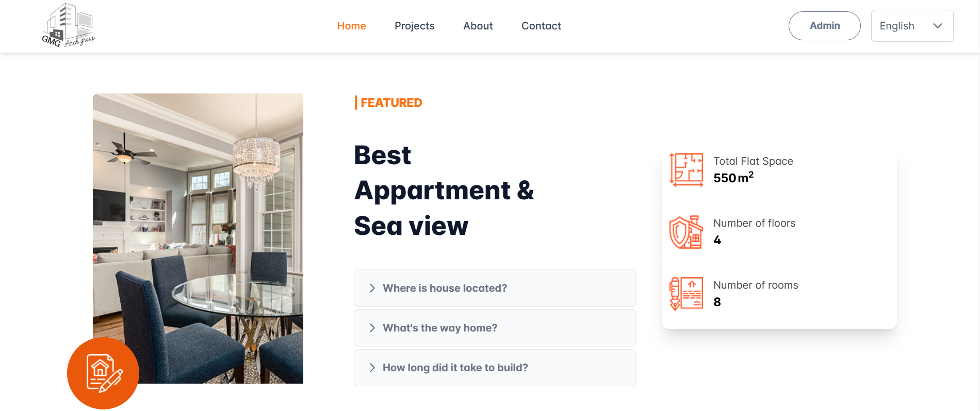
Task: Click the blueprint icon beside Number of rooms
Action: [686, 293]
